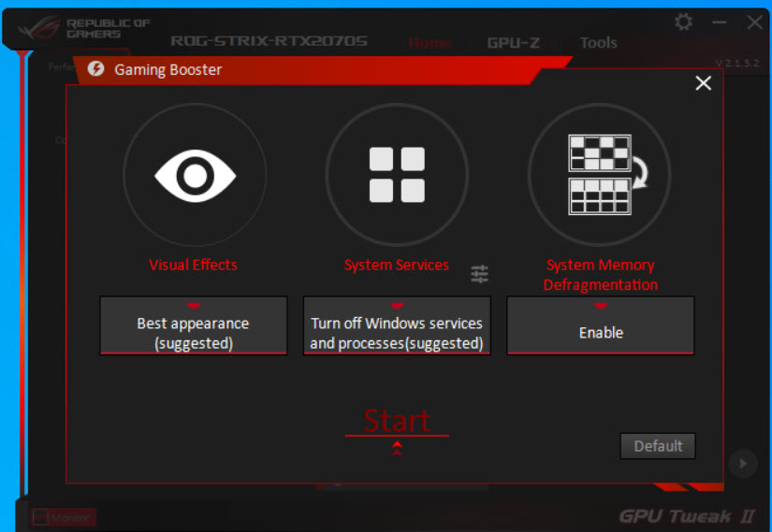Click the System Services four-squares icon

397,175
